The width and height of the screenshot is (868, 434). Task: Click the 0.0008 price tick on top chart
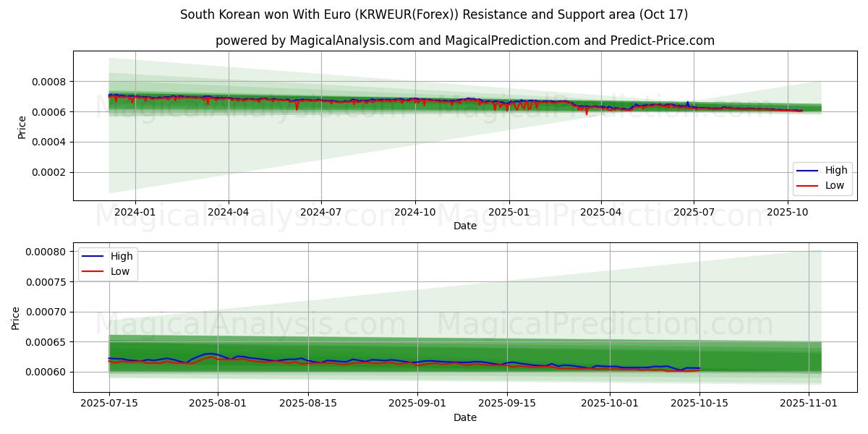pos(49,82)
